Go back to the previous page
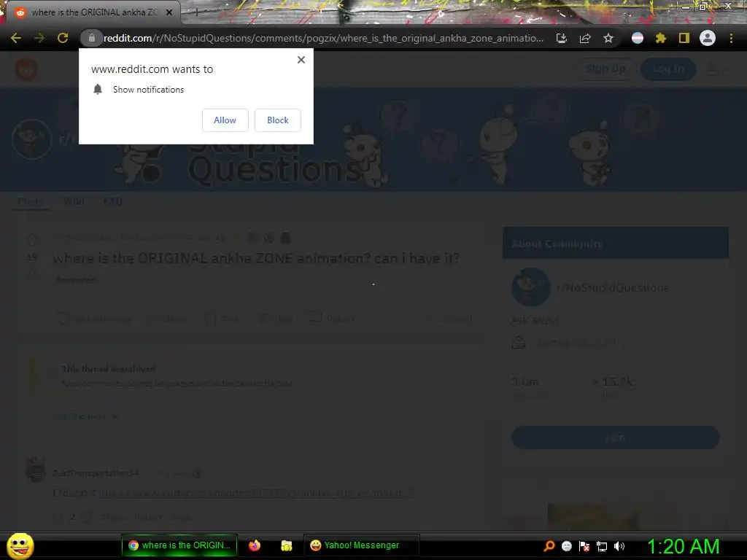Viewport: 747px width, 560px height. tap(16, 38)
